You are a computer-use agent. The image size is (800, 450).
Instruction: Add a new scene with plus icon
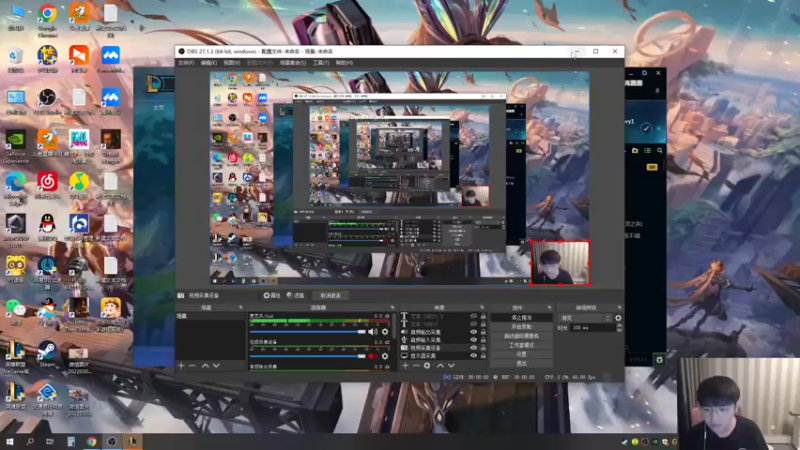(x=181, y=365)
